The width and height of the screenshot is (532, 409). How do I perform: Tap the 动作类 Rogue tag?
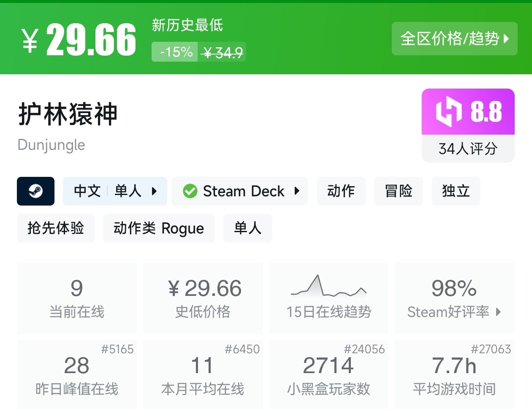tap(159, 228)
